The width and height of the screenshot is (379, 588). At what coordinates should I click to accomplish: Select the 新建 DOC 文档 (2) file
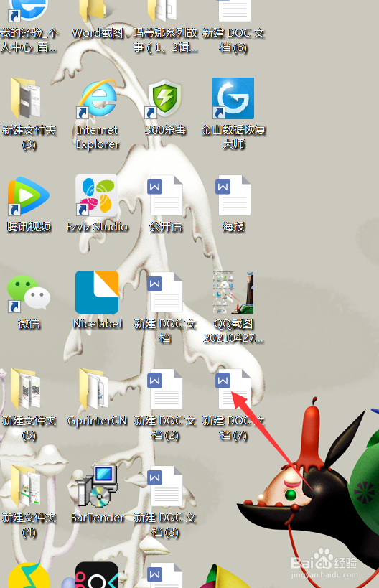pyautogui.click(x=165, y=389)
